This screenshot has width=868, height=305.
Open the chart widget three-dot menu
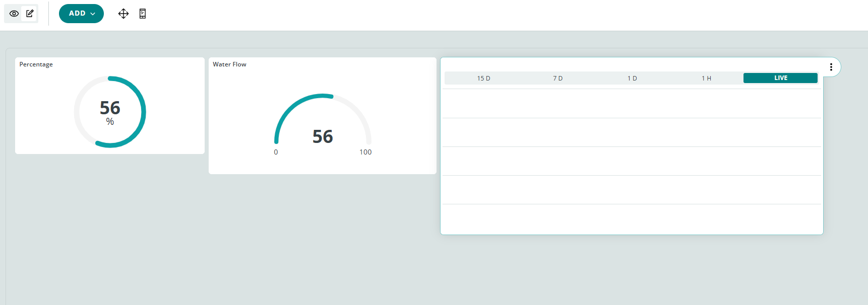[831, 67]
